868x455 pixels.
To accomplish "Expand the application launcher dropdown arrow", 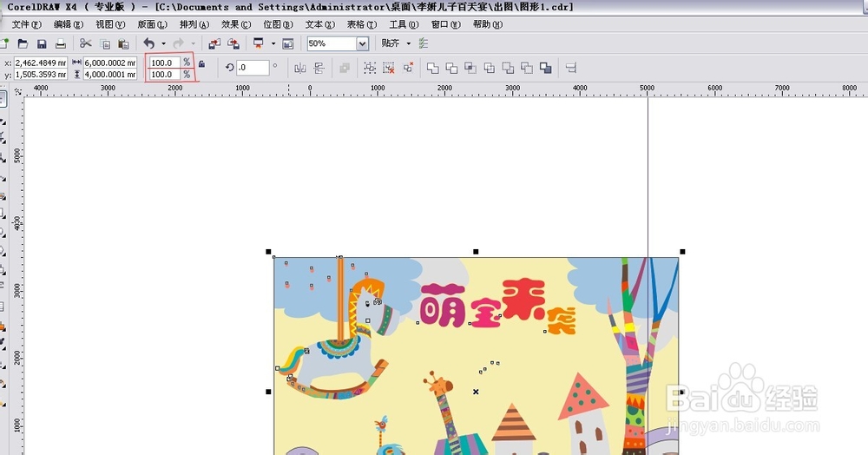I will [x=273, y=43].
